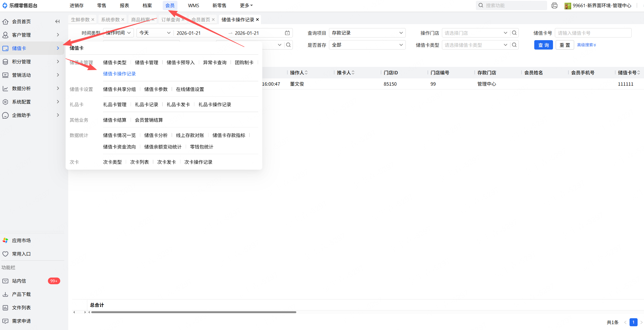Sort by 推卡人 column arrows

coord(353,73)
